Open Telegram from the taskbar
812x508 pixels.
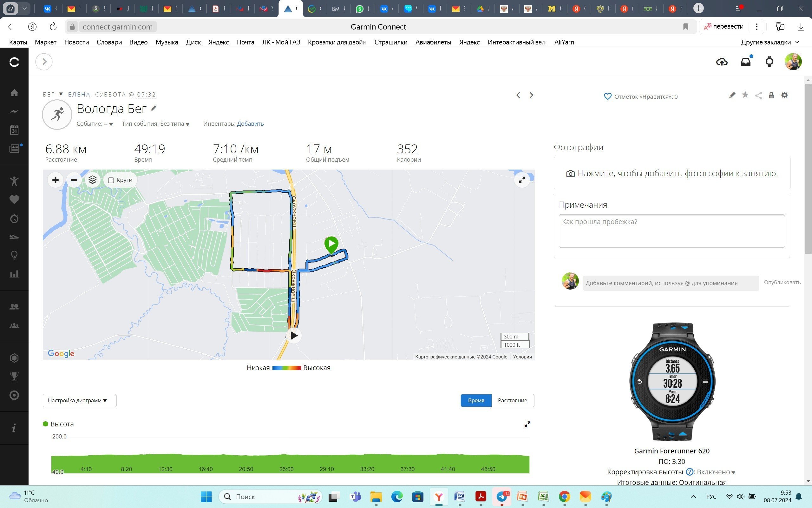pos(501,497)
